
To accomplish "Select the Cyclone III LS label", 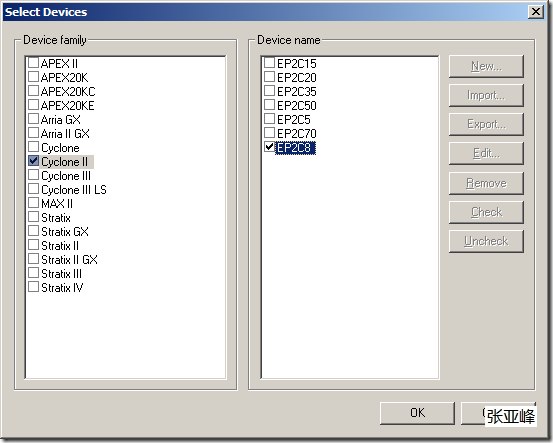I will 74,190.
